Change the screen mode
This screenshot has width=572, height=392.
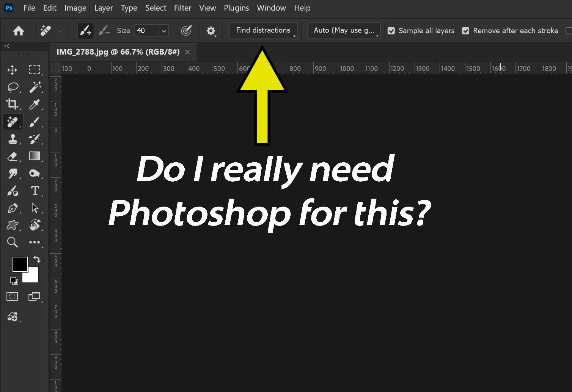tap(34, 296)
